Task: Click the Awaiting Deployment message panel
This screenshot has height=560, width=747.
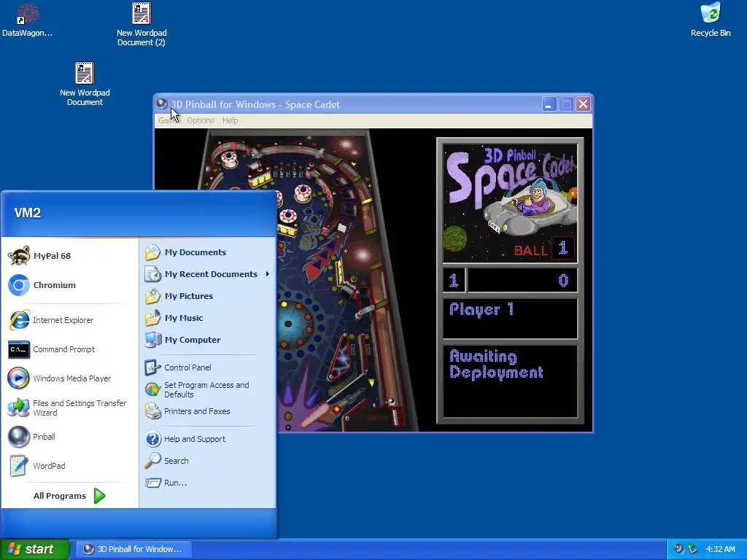Action: point(510,381)
